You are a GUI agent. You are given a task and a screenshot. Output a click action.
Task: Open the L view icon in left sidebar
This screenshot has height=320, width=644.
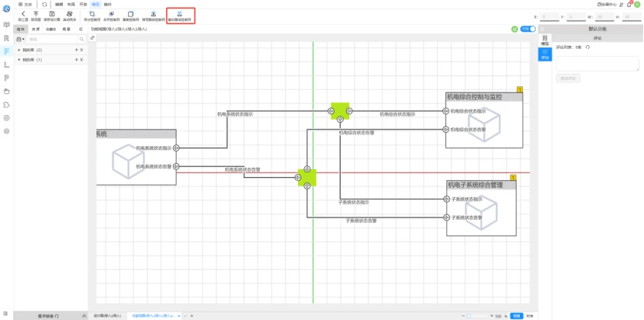tap(6, 64)
